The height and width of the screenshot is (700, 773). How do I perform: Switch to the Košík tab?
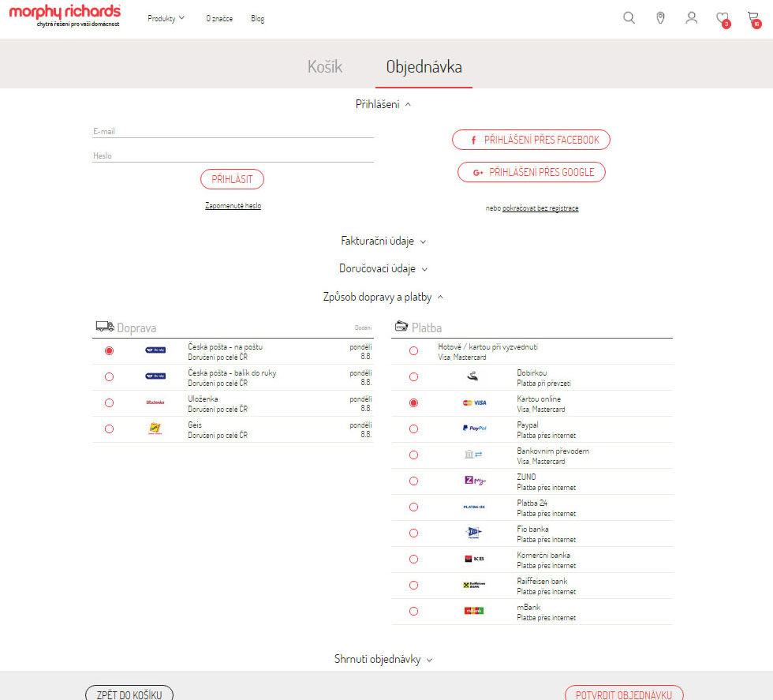(325, 66)
